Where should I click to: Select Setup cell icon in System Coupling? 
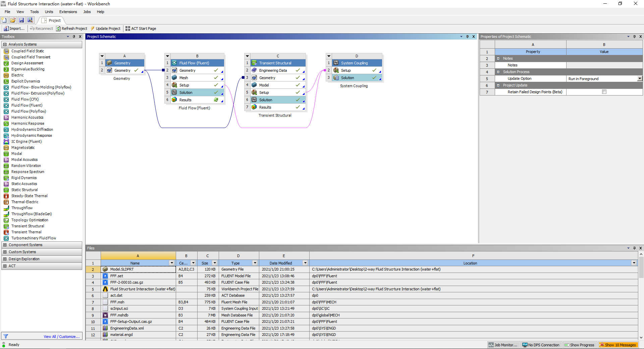click(336, 70)
